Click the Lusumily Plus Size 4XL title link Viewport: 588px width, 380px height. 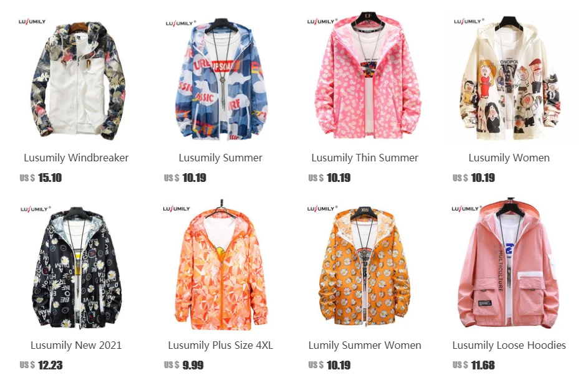coord(221,345)
